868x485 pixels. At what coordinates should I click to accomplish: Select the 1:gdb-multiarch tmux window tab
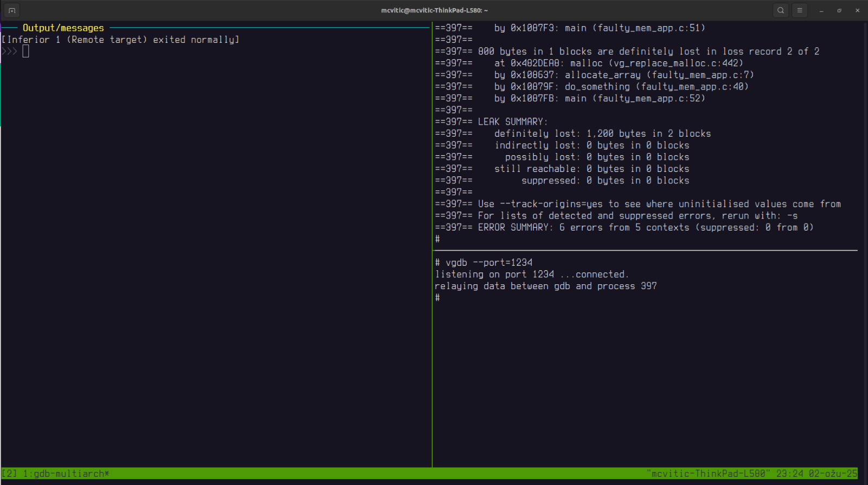tap(66, 474)
